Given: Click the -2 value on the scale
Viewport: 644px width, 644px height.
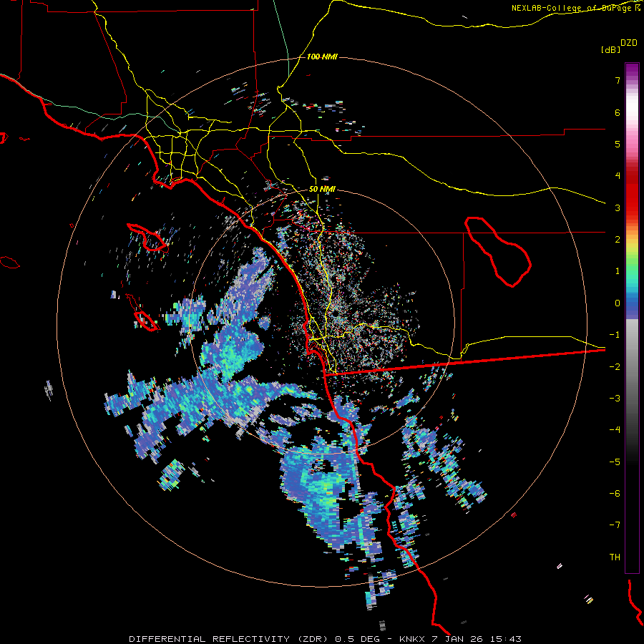Looking at the screenshot, I should tap(615, 366).
